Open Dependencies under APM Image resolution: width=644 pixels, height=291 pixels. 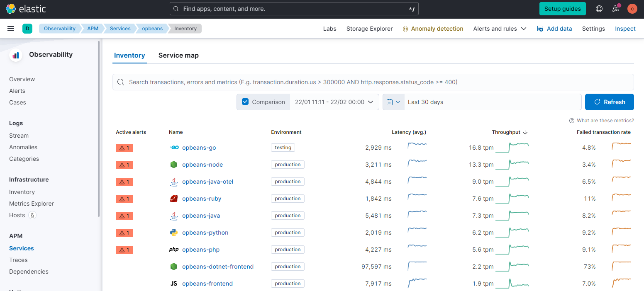[x=29, y=272]
